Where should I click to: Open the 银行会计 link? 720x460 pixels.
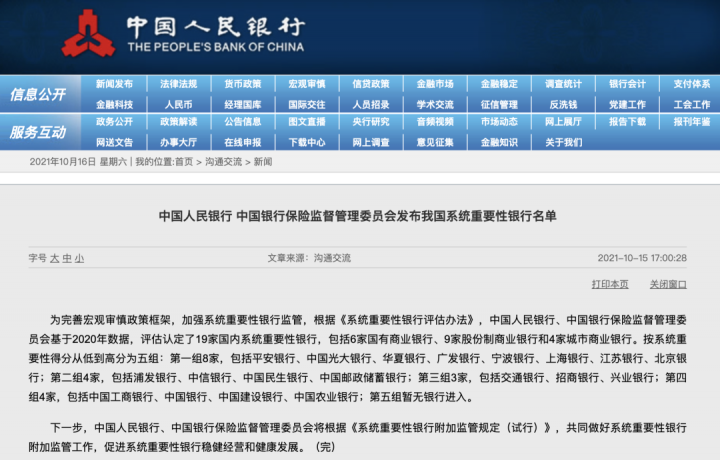[x=627, y=84]
